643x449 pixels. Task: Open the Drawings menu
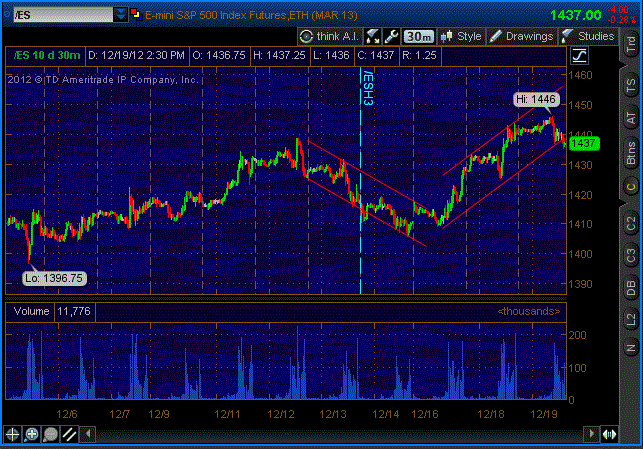pos(522,36)
